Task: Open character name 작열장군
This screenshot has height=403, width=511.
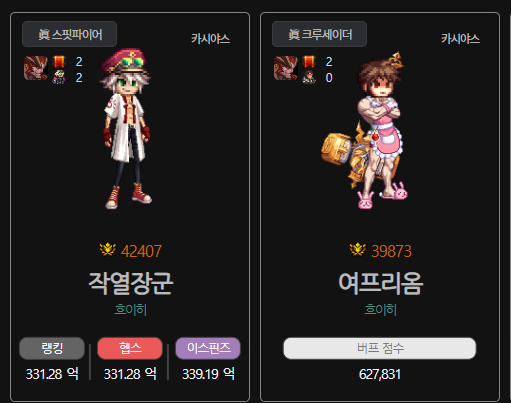Action: pos(131,283)
